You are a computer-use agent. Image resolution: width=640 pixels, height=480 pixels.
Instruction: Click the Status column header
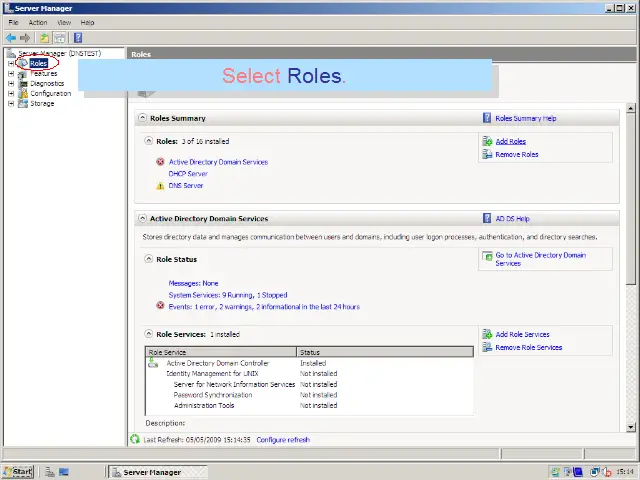click(x=385, y=352)
